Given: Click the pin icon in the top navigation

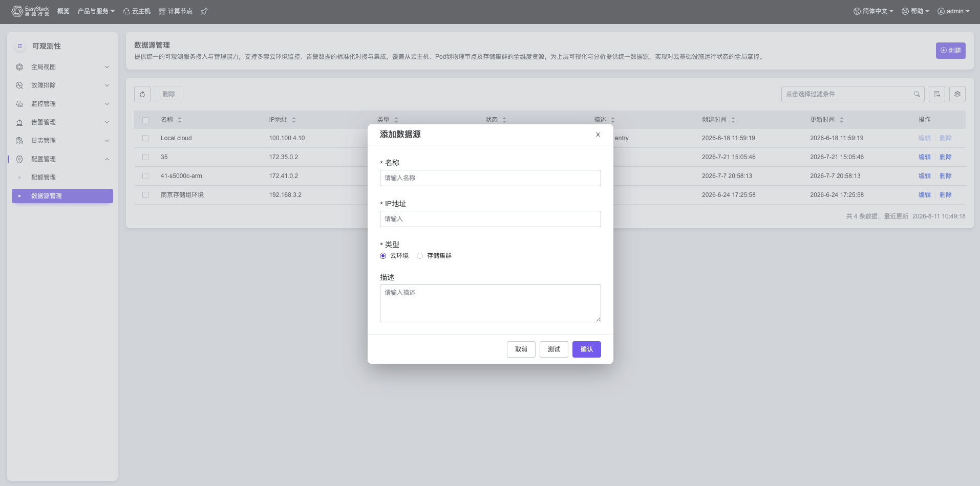Looking at the screenshot, I should (204, 11).
